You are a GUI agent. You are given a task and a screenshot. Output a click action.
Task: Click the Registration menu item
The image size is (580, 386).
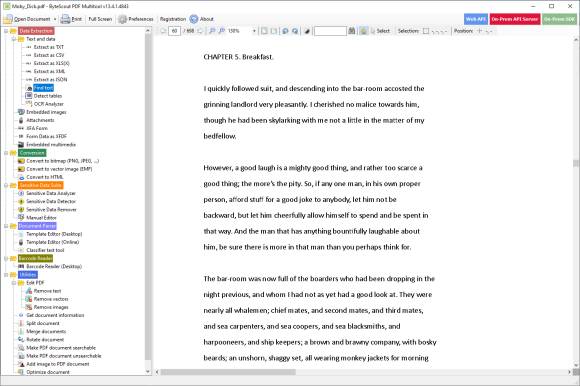click(173, 19)
